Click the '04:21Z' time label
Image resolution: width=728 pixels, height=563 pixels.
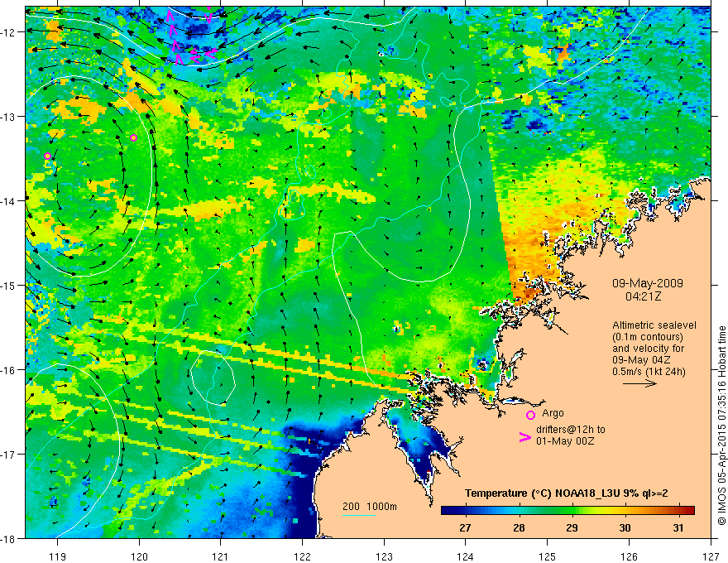643,296
